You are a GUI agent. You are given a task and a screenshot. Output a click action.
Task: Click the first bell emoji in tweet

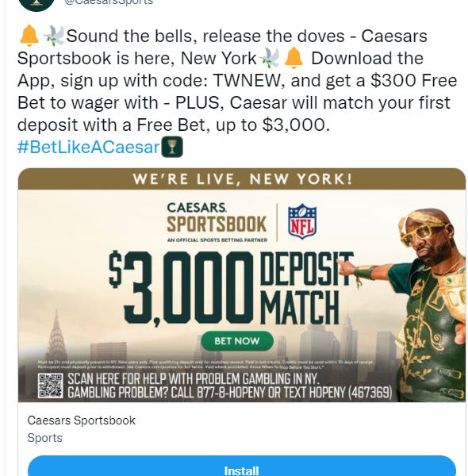[x=29, y=36]
